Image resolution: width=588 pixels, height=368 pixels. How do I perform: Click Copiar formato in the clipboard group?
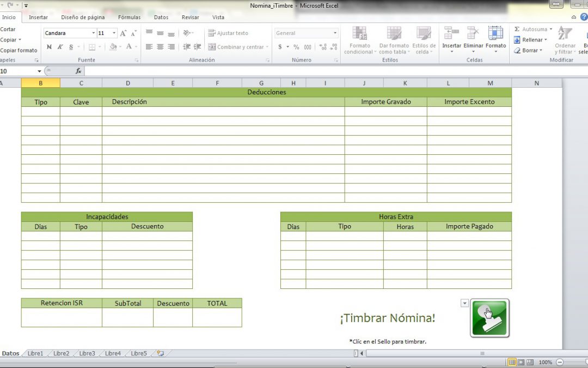tap(19, 50)
